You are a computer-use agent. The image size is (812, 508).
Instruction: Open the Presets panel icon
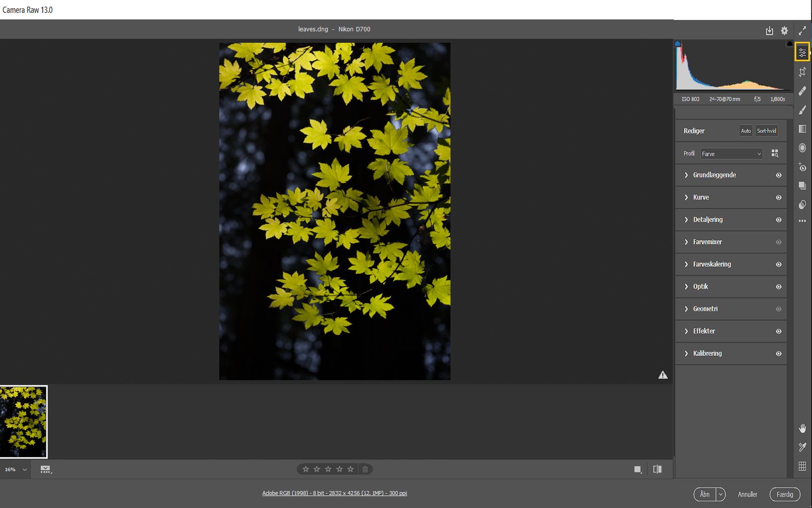pyautogui.click(x=802, y=204)
